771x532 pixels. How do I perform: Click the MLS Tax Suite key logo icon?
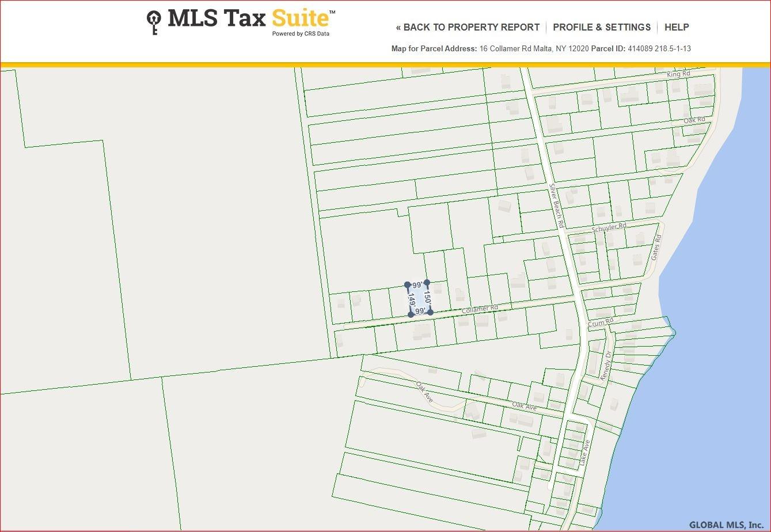point(154,22)
